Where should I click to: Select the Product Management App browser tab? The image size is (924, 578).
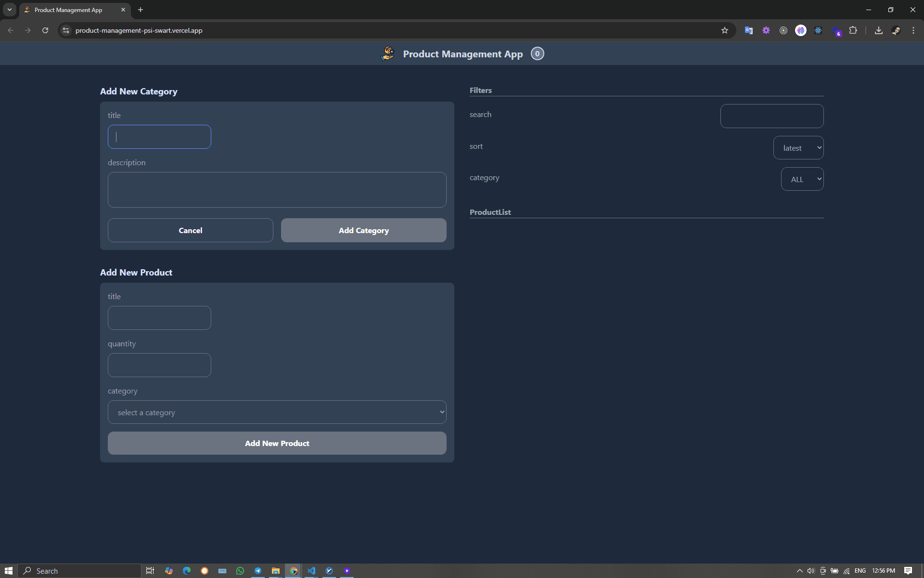(x=68, y=10)
